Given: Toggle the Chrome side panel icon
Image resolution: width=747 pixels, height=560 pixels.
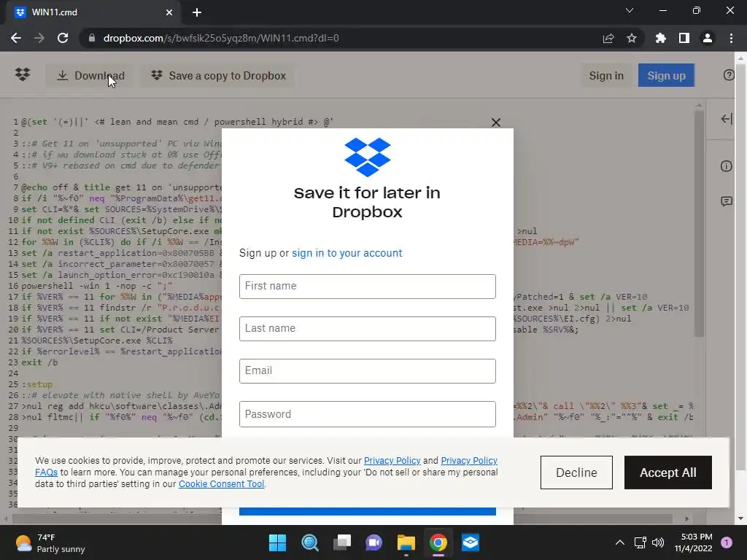Looking at the screenshot, I should pos(684,38).
